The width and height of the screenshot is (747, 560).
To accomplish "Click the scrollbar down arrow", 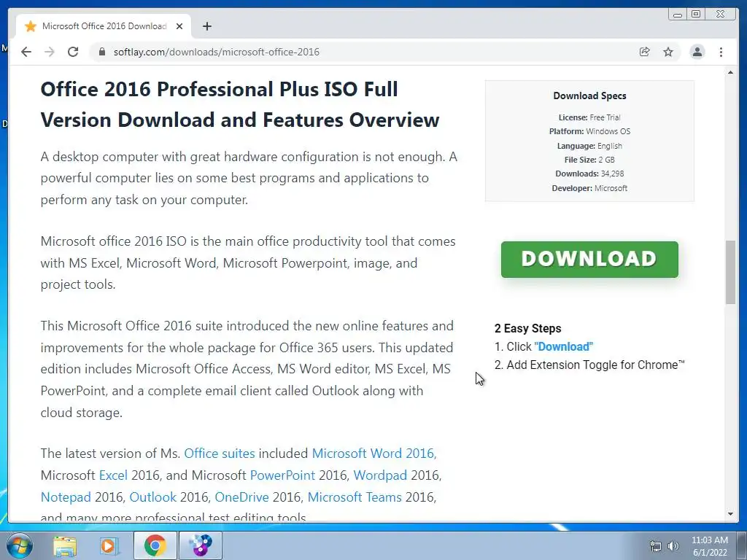I will 730,514.
